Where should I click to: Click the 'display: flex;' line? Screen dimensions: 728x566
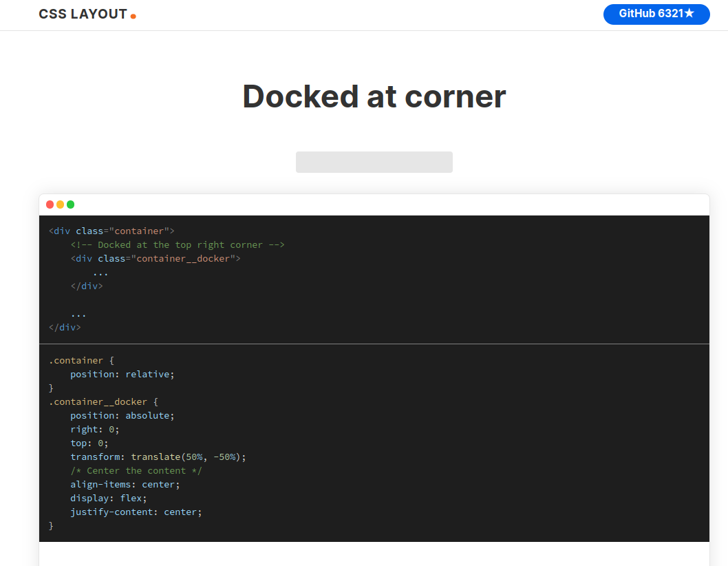click(109, 498)
